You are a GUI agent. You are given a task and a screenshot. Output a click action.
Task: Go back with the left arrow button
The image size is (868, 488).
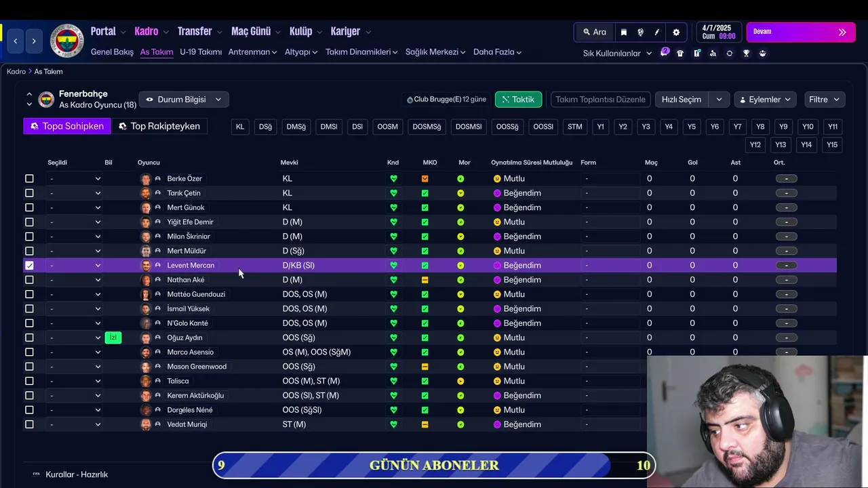pyautogui.click(x=16, y=41)
